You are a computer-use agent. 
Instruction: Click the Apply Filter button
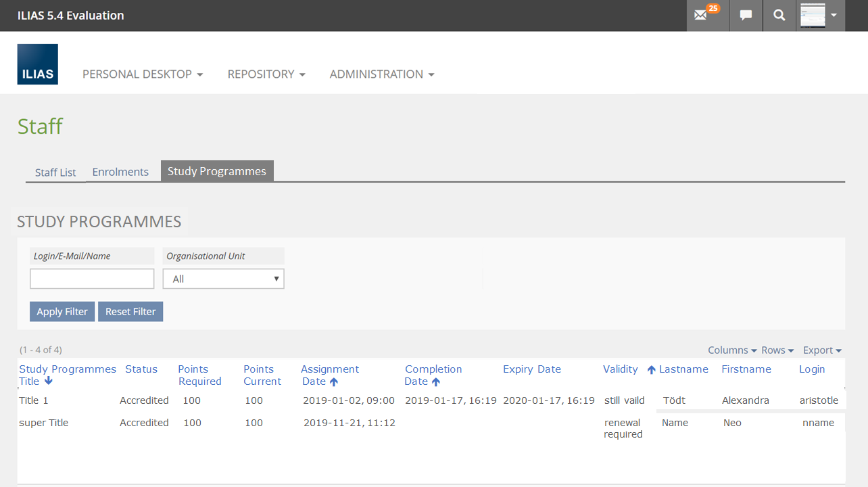click(x=62, y=312)
